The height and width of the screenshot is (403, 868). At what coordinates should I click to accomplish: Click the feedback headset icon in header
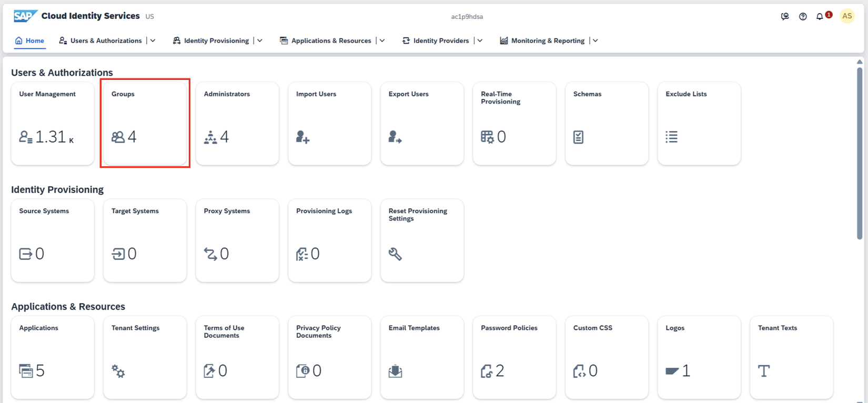[785, 17]
